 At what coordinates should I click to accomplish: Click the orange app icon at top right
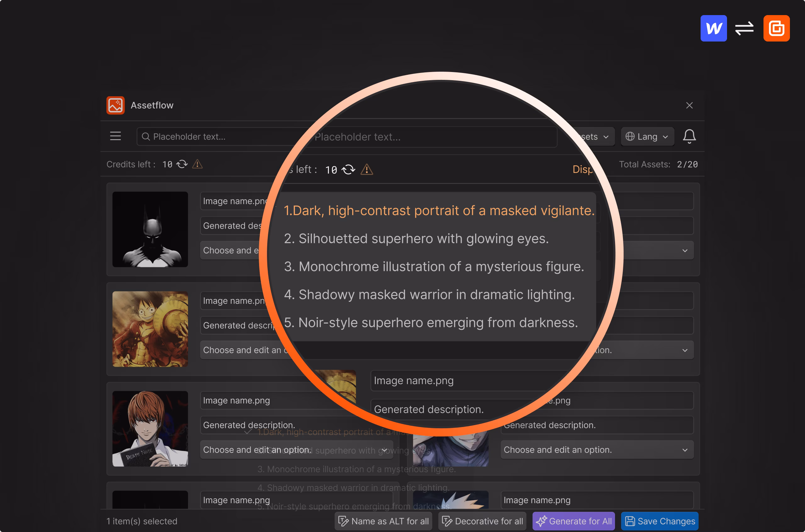[x=776, y=28]
